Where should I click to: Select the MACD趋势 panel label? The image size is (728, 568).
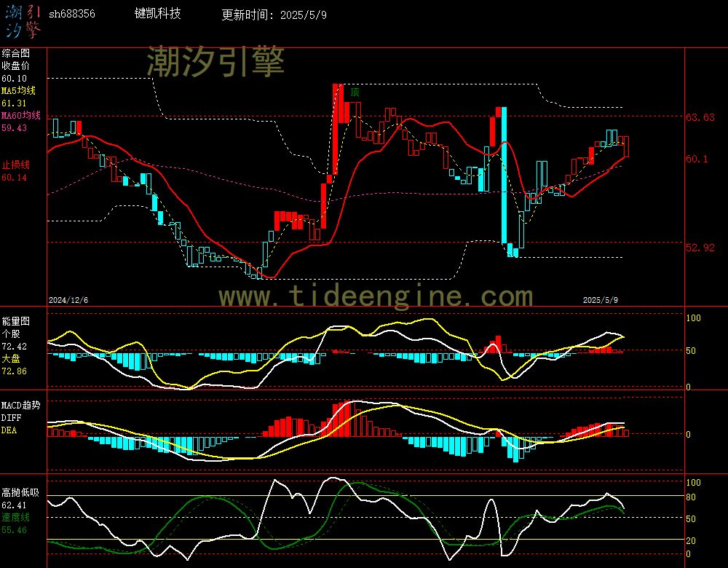coord(20,405)
